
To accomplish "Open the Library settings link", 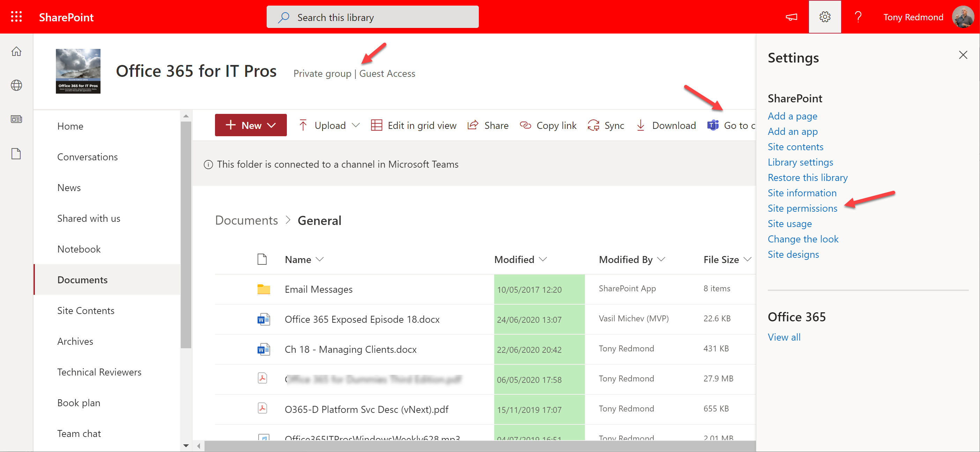I will 800,162.
